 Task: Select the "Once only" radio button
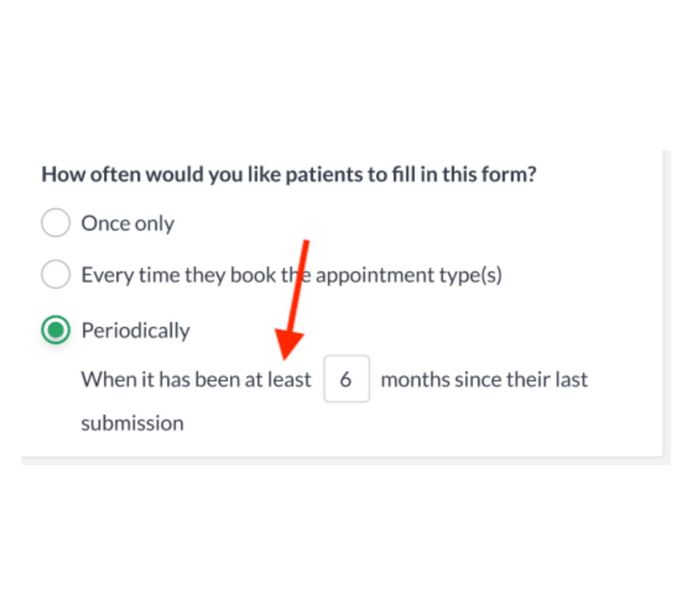pos(55,223)
